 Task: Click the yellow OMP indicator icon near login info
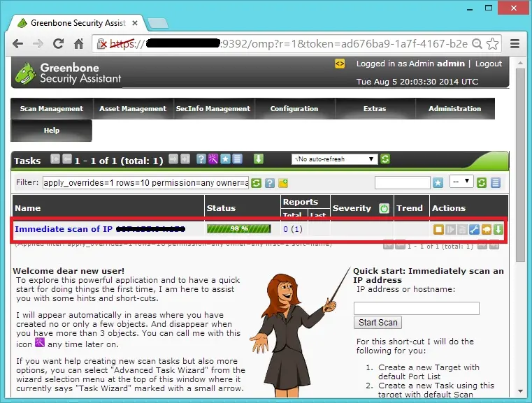coord(340,64)
